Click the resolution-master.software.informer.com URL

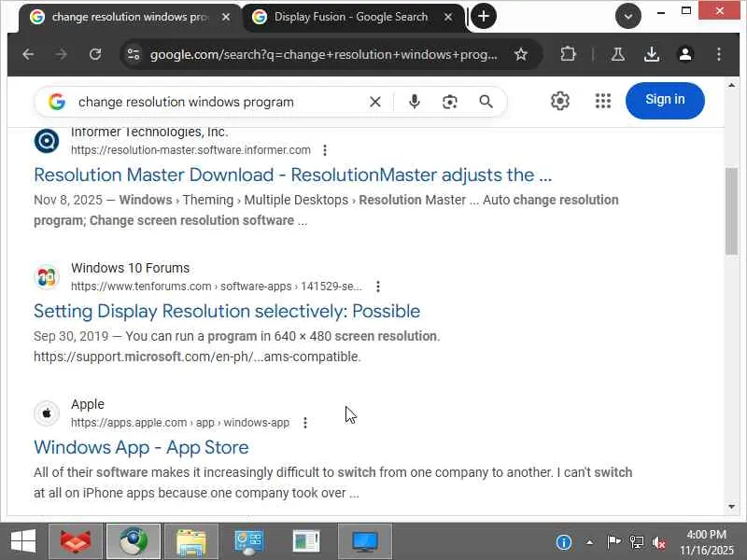click(x=190, y=150)
